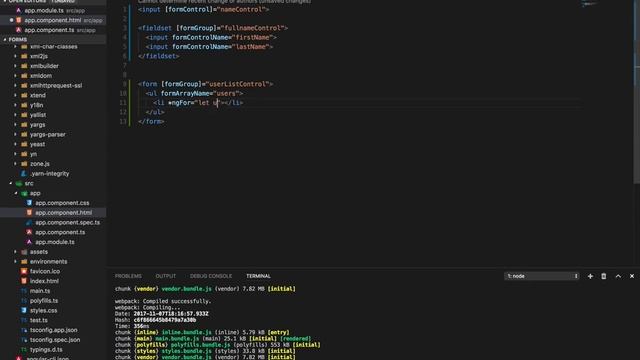Click the file icon beside favicon.ico

(24, 271)
